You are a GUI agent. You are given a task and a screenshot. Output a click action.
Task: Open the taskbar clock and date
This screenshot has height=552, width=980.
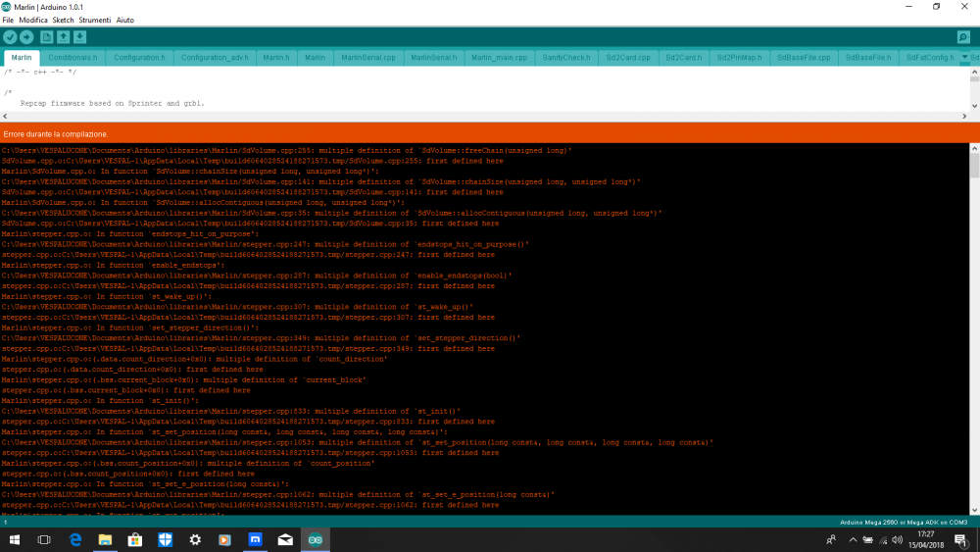[x=929, y=539]
